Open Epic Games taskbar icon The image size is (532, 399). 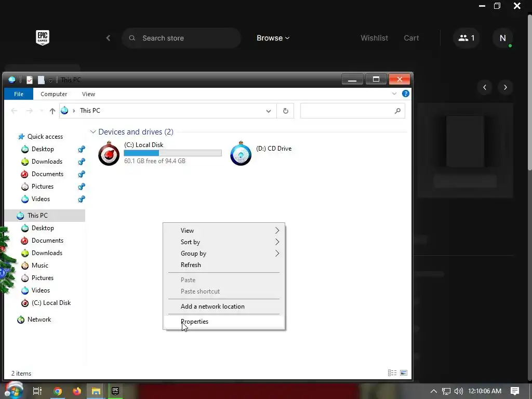point(115,391)
